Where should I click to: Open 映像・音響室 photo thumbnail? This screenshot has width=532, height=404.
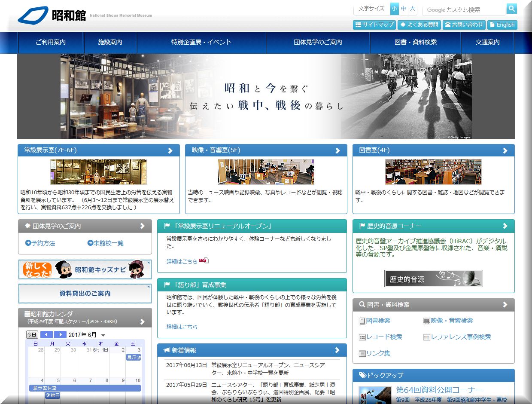pos(266,172)
